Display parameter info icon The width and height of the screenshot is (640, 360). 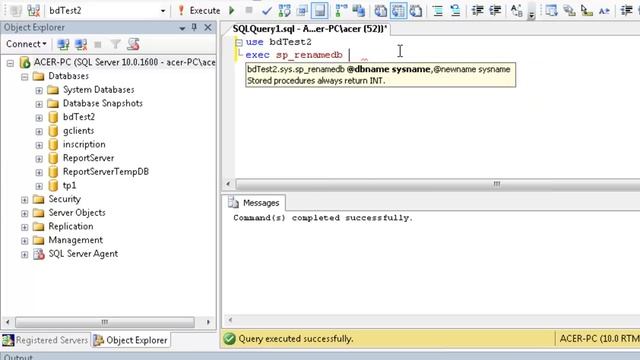(569, 11)
